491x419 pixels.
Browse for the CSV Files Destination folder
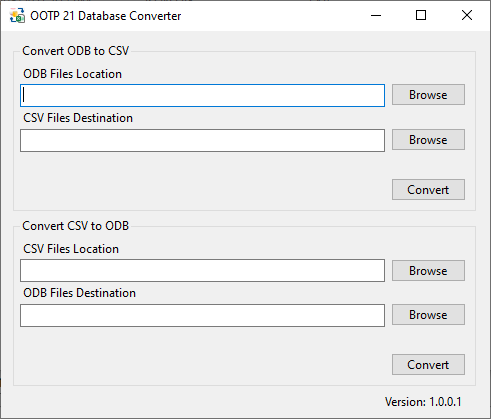pyautogui.click(x=428, y=140)
